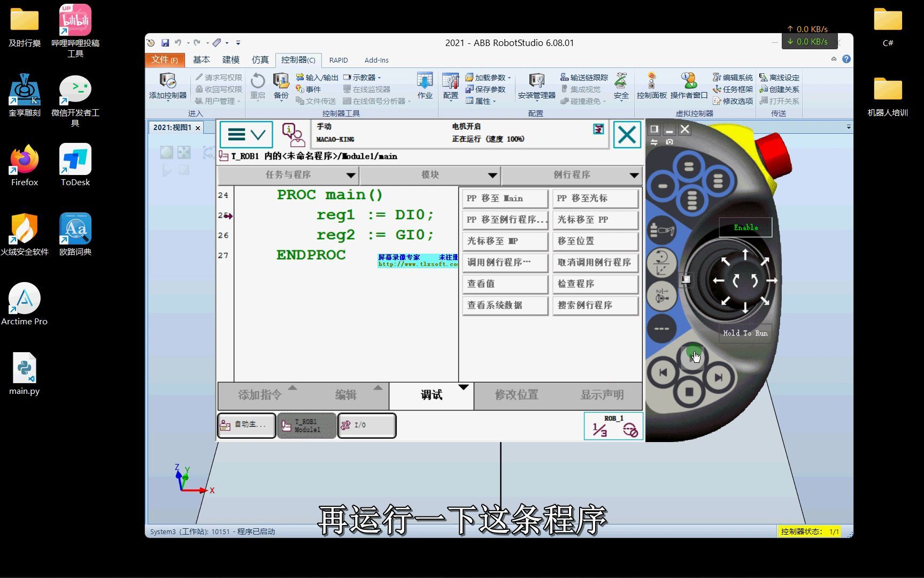Screen dimensions: 924x578
Task: Open the Backup tool
Action: tap(281, 86)
